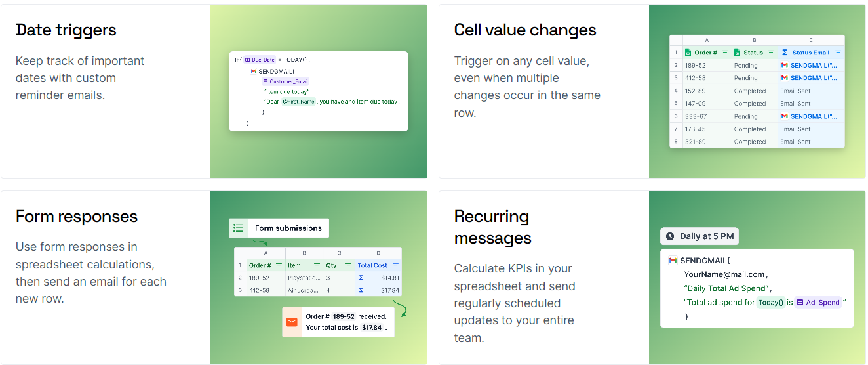Image resolution: width=868 pixels, height=365 pixels.
Task: Click the sigma icon in the $14.81 cell
Action: pos(361,278)
